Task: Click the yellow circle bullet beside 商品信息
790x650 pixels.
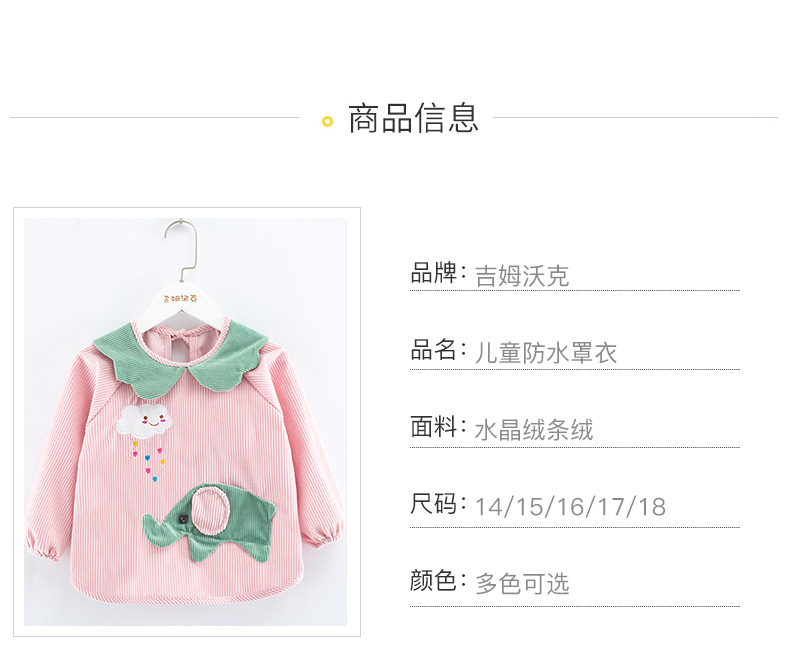Action: pos(327,121)
